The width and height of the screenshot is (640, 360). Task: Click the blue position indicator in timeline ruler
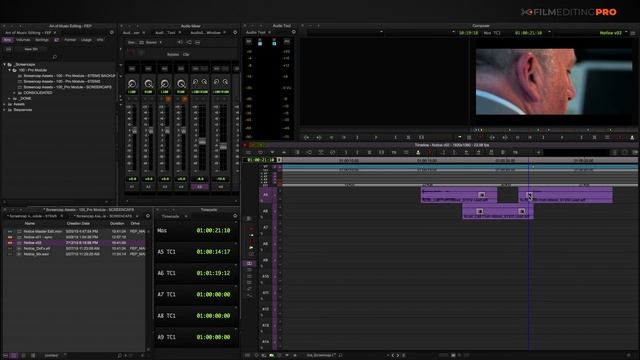click(x=529, y=161)
